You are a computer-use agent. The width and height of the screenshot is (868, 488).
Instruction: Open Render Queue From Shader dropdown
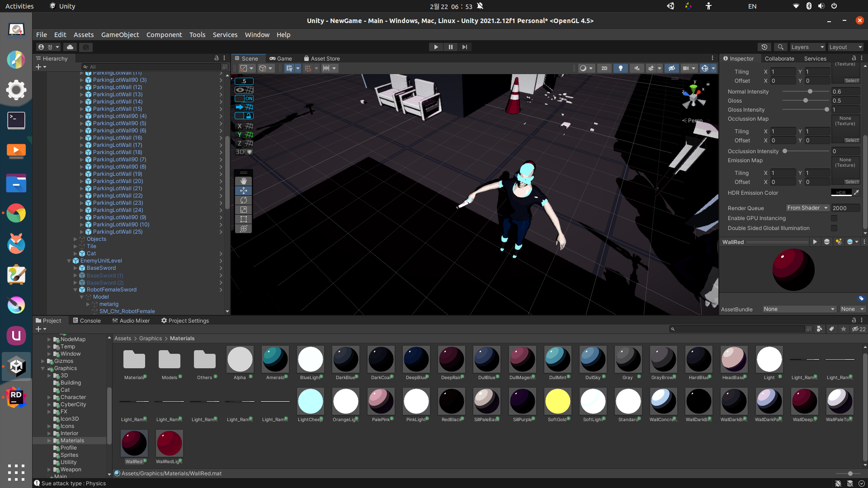point(807,208)
